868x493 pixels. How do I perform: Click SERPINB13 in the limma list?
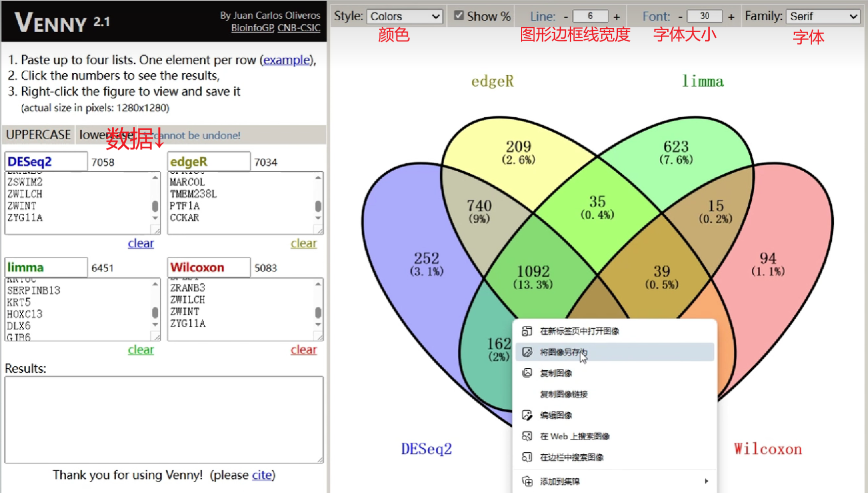(34, 291)
